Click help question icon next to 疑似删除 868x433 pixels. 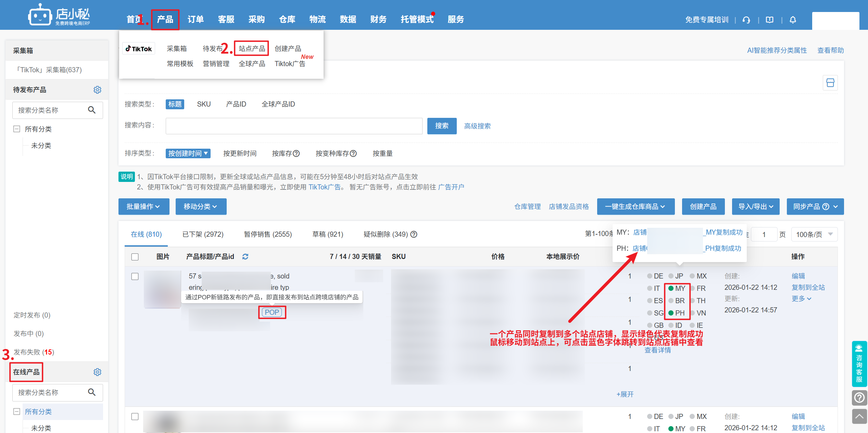414,234
